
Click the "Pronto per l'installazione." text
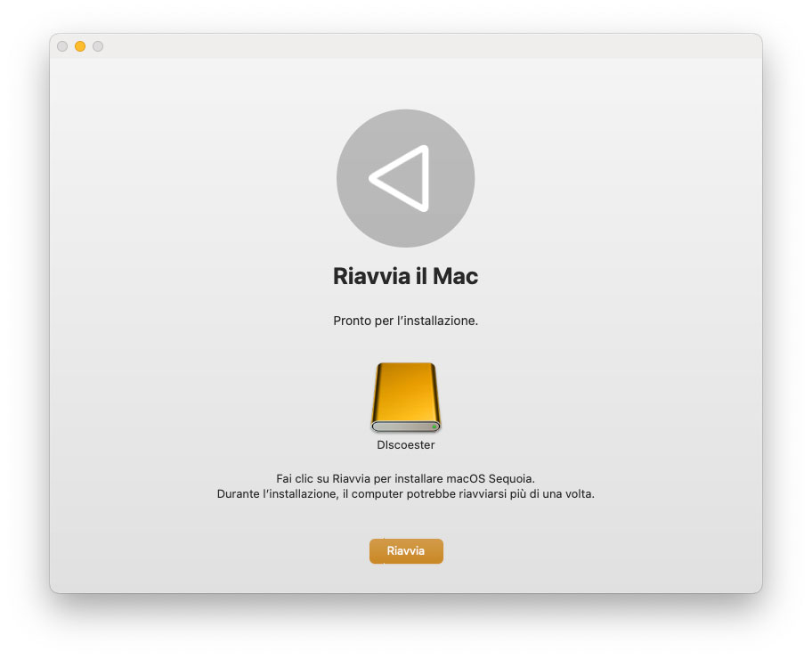point(405,321)
